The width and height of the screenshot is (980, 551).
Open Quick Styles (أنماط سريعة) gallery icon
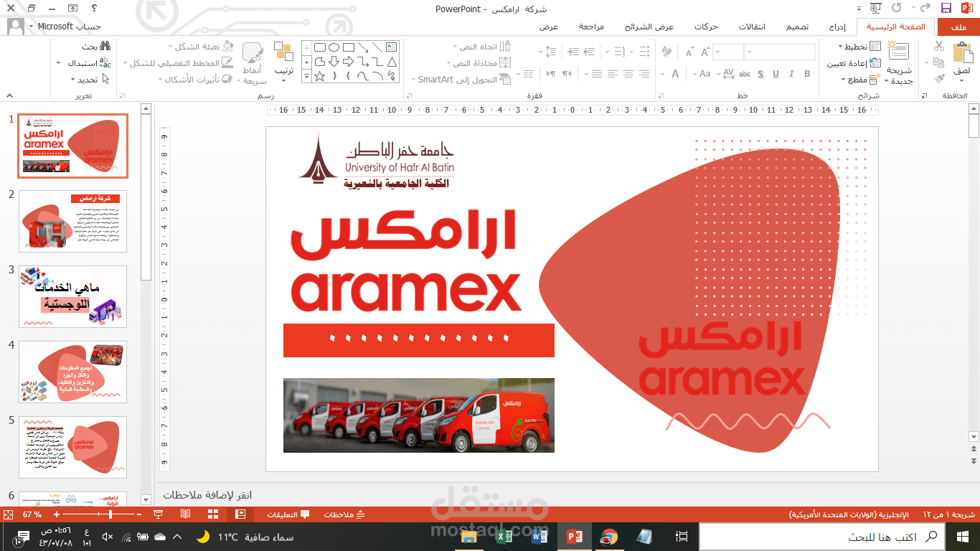coord(253,54)
